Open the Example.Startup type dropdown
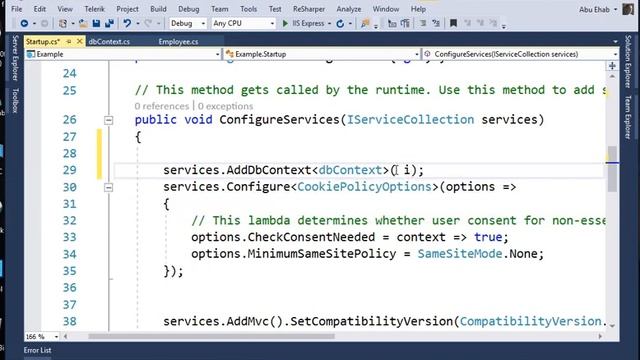Screen dimensions: 640x360 [x=321, y=54]
